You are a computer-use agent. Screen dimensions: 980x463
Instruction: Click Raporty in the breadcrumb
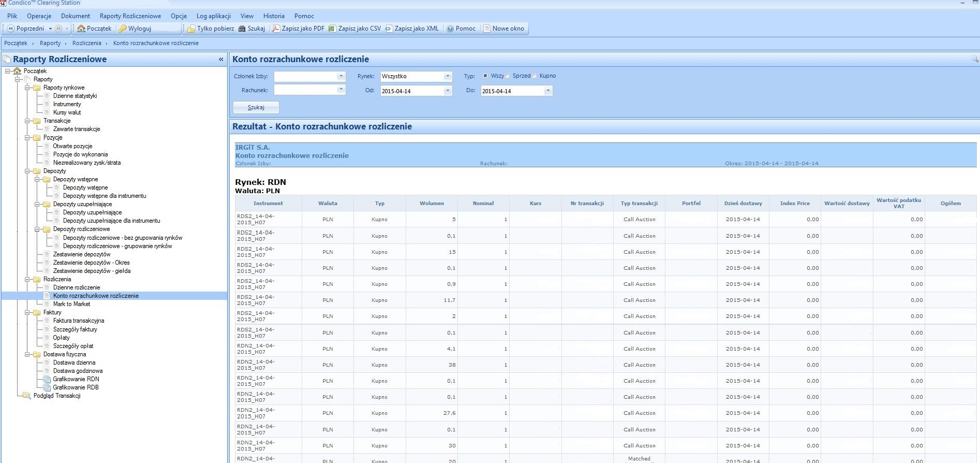(50, 43)
